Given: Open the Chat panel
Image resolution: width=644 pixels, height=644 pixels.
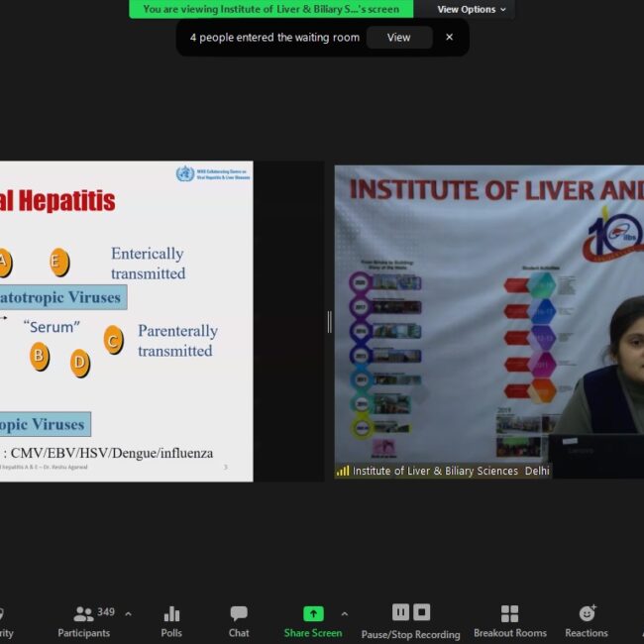Looking at the screenshot, I should (239, 620).
